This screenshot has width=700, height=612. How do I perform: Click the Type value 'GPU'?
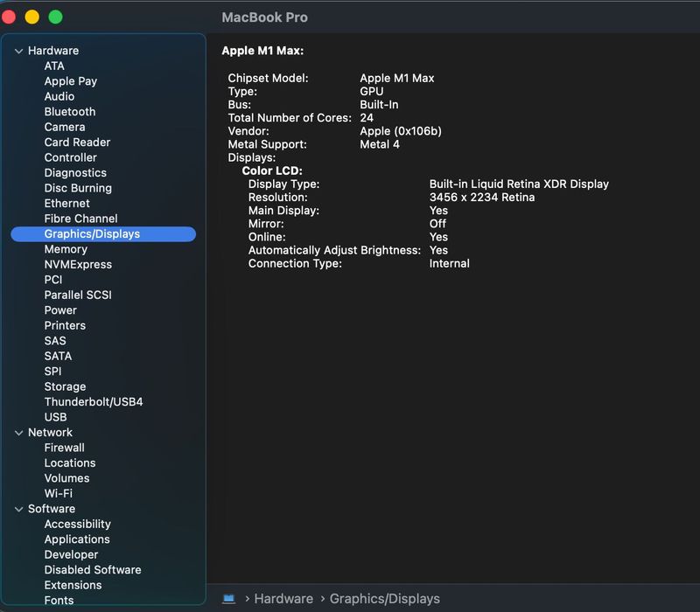371,92
